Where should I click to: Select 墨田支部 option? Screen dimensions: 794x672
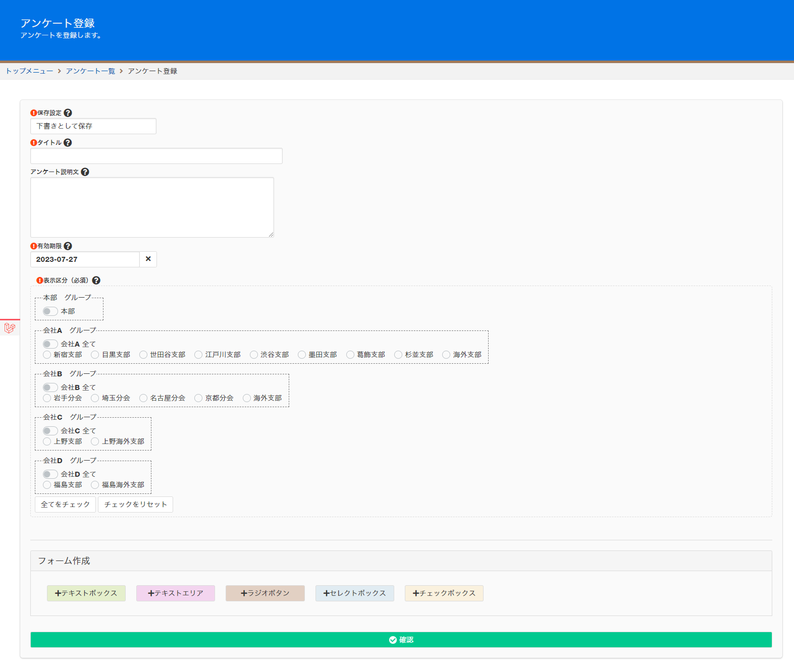pos(302,355)
